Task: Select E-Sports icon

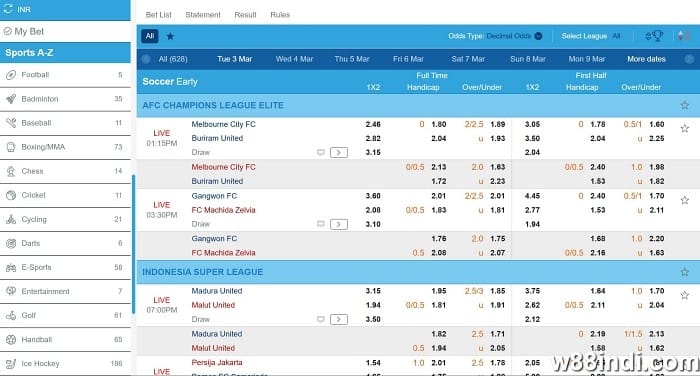Action: coord(11,267)
